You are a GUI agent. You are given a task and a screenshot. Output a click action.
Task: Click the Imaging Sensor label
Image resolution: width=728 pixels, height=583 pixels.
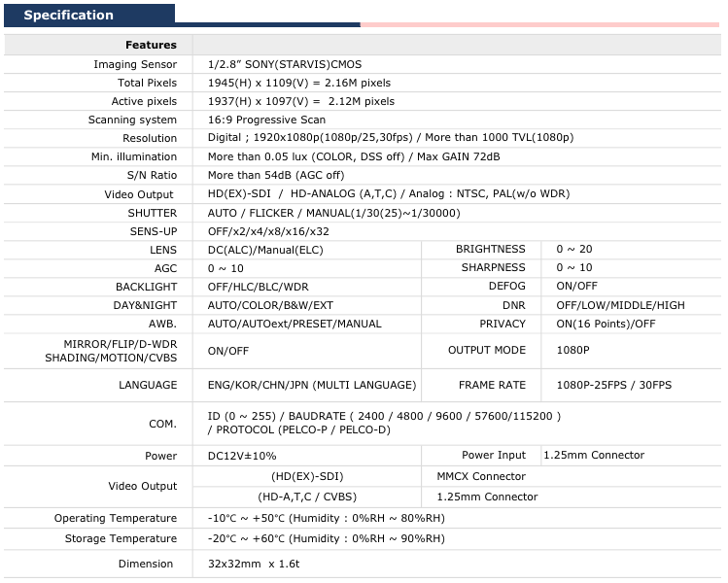point(135,64)
